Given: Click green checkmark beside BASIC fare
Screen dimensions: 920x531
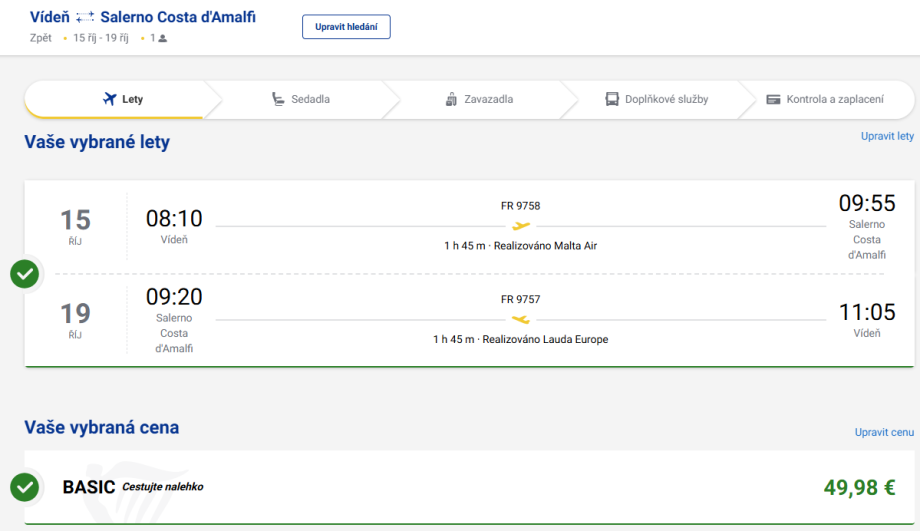Looking at the screenshot, I should point(25,487).
